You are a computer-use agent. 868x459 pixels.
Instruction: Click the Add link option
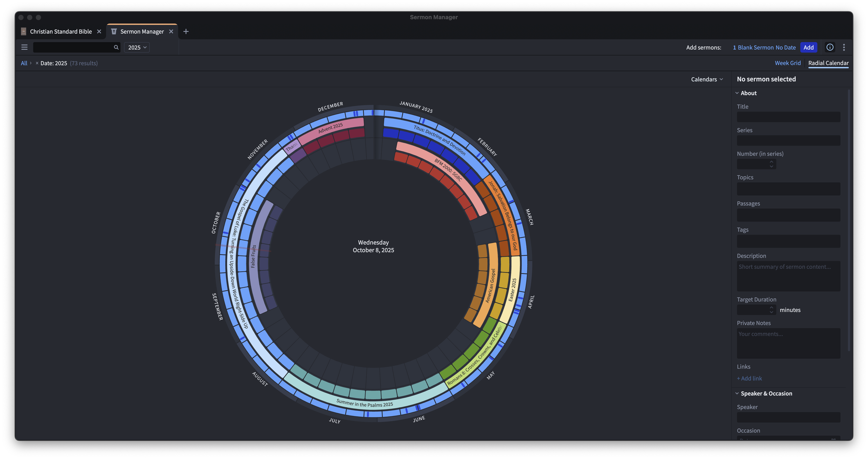coord(749,379)
